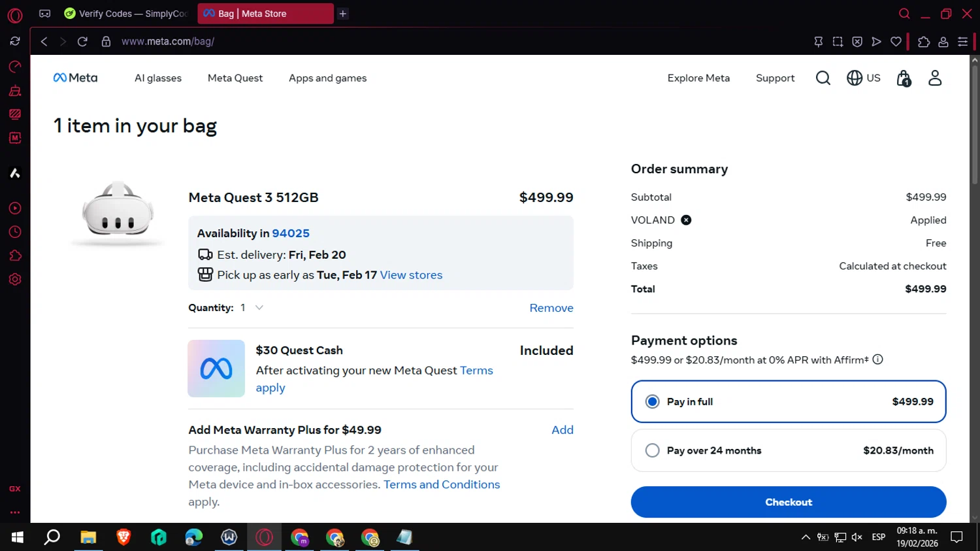
Task: Show hidden system tray icons chevron
Action: click(806, 537)
